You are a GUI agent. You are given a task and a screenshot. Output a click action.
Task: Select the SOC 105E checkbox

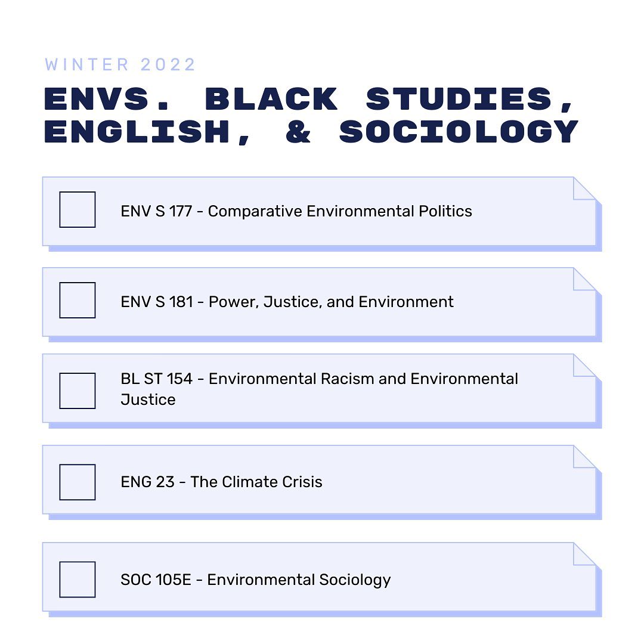coord(78,579)
